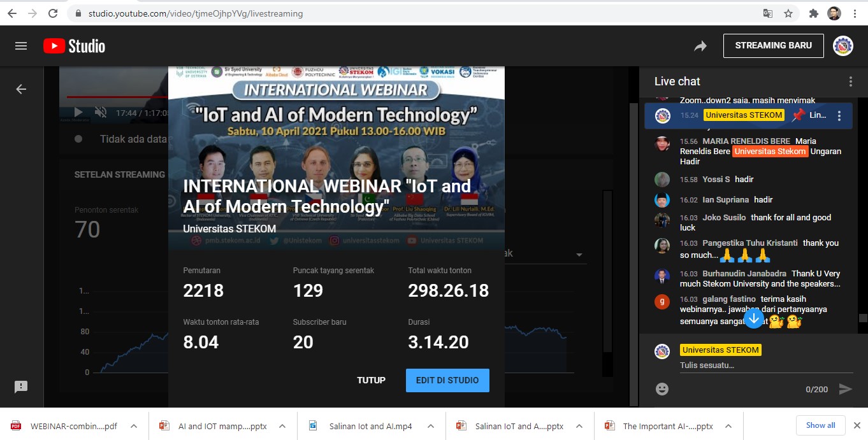The width and height of the screenshot is (868, 440).
Task: Open options for pinned Universitas STEKOM message
Action: click(839, 116)
